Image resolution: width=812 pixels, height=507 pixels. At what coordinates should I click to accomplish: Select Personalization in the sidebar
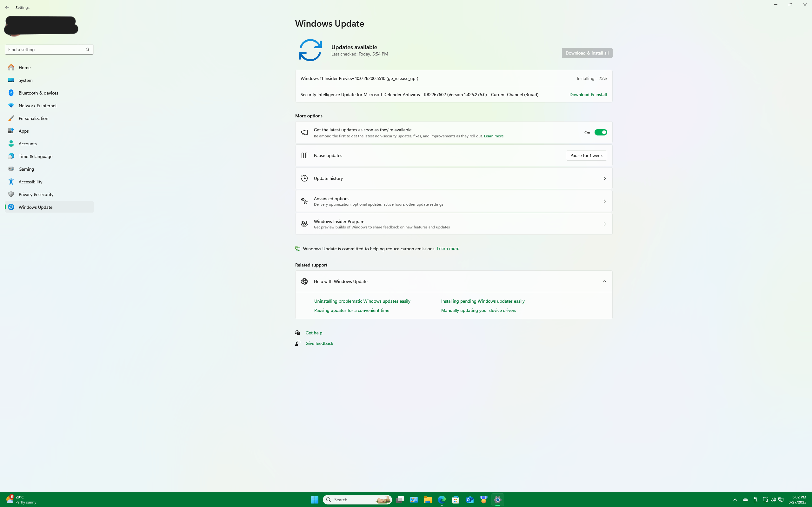(x=33, y=118)
